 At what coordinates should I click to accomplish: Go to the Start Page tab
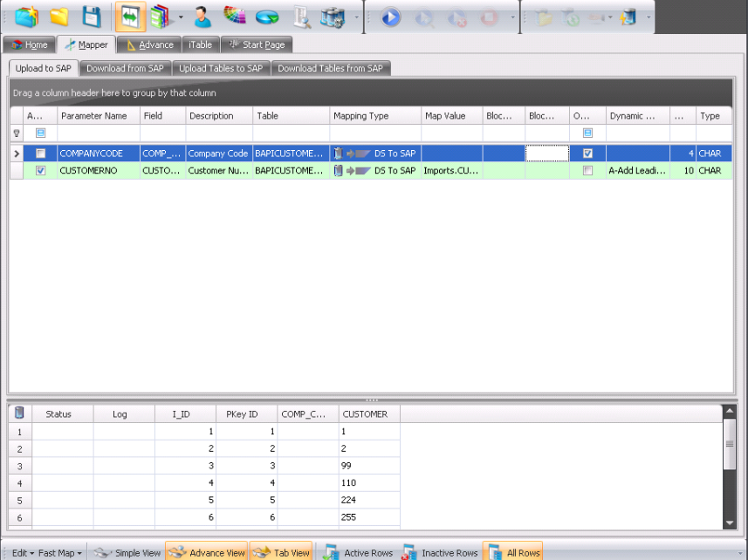coord(257,44)
